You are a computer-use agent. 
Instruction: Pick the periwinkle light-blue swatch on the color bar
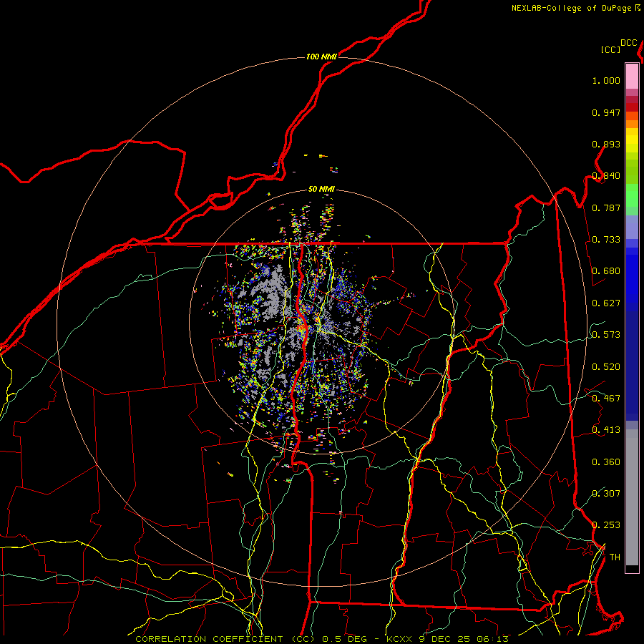[x=632, y=227]
